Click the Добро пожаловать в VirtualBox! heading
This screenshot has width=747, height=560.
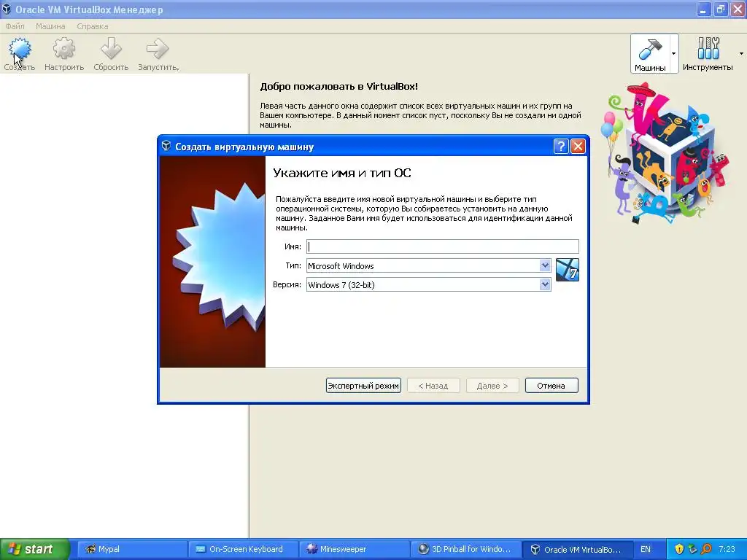click(338, 86)
